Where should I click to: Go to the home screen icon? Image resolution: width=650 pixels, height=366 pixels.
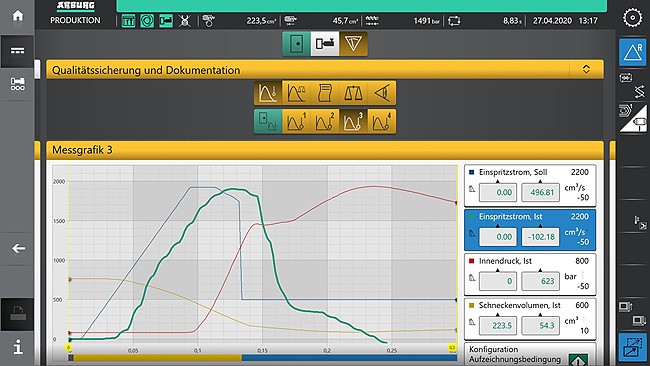(x=17, y=16)
